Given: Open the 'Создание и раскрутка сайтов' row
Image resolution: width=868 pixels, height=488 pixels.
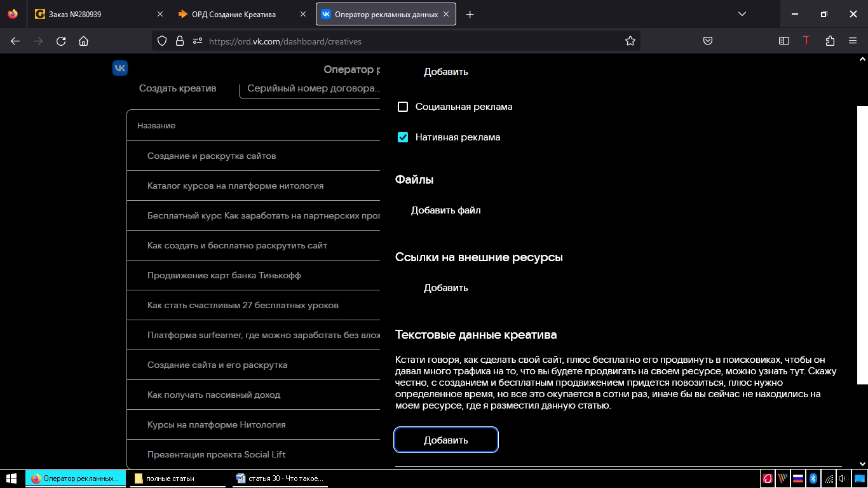Looking at the screenshot, I should click(254, 156).
